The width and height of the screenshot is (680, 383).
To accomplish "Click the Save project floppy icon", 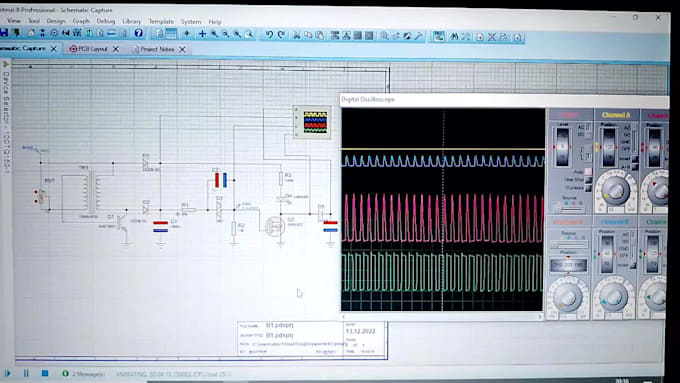I will click(4, 33).
